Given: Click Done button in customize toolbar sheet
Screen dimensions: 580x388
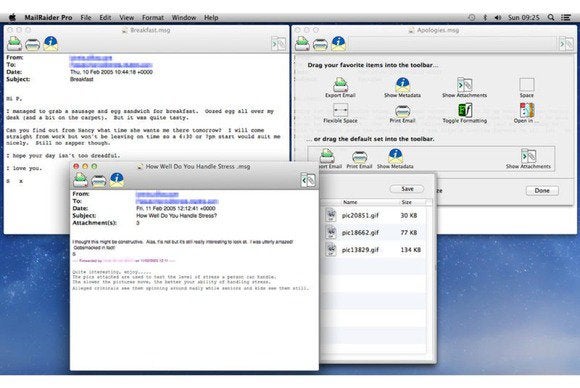Looking at the screenshot, I should [x=542, y=190].
